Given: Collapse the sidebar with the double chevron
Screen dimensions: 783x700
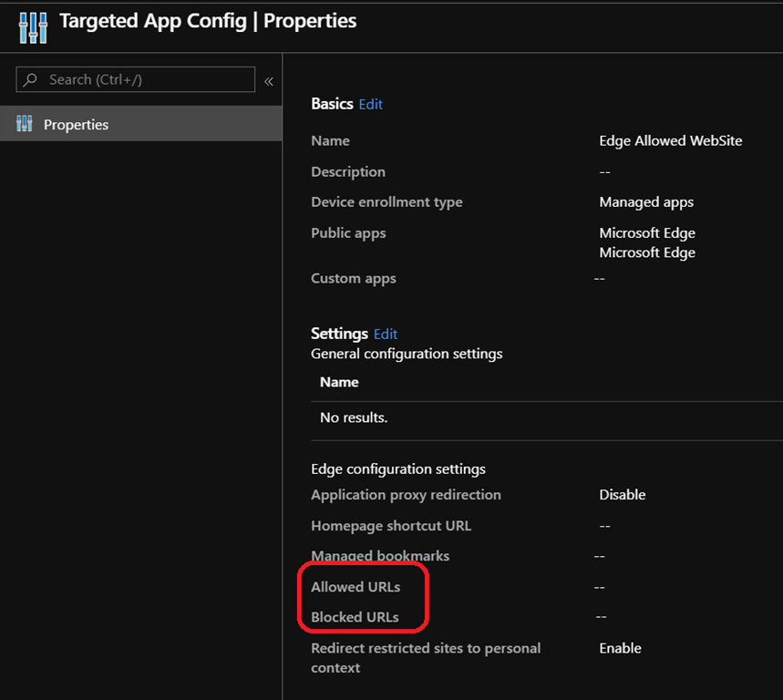Looking at the screenshot, I should 269,81.
